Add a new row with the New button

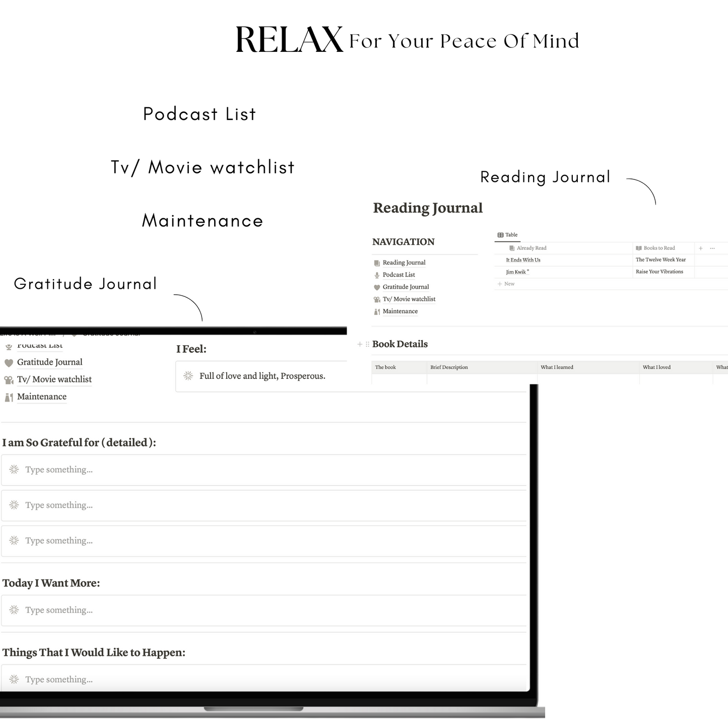[x=506, y=284]
